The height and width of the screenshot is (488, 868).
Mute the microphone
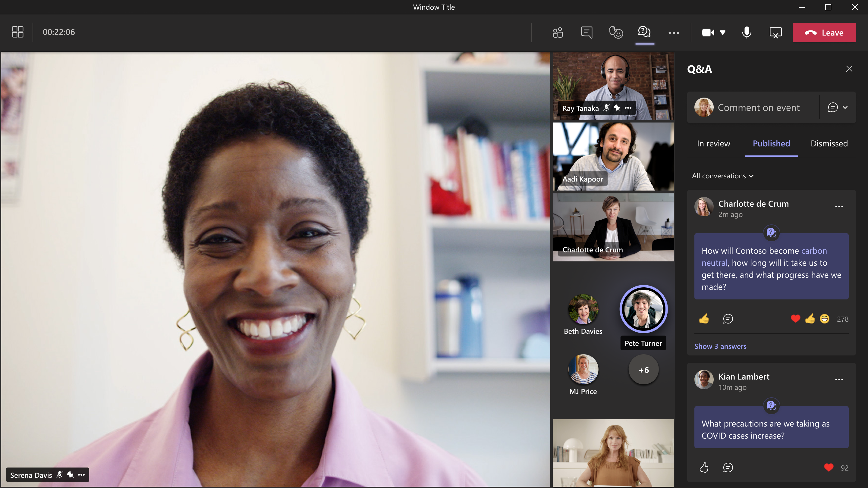point(747,33)
